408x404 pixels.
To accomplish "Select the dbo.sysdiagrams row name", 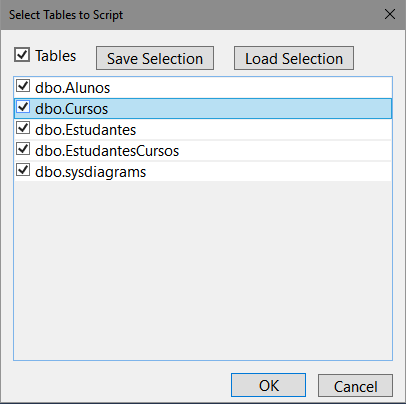I will pos(91,172).
